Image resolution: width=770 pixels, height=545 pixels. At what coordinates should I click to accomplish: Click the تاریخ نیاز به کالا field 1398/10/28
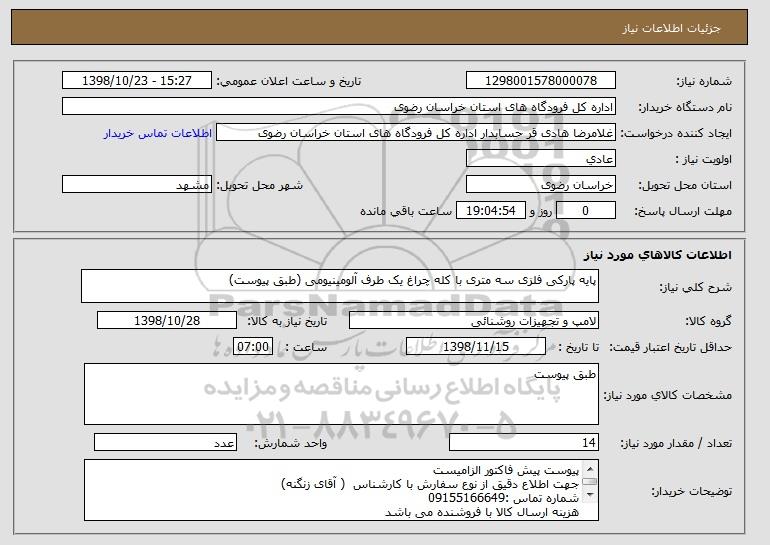[167, 321]
